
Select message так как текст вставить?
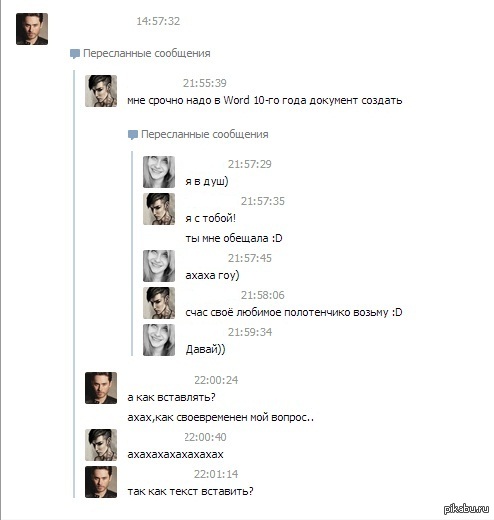click(190, 491)
